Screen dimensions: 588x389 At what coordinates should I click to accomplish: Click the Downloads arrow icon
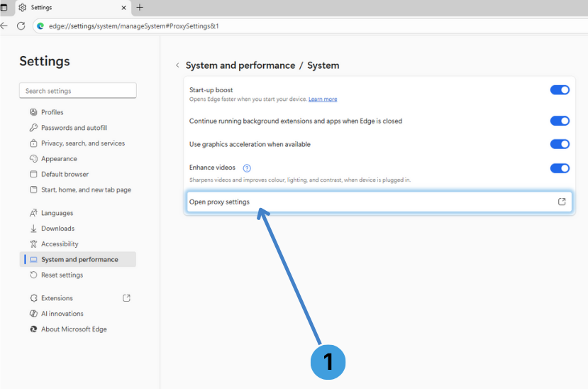click(x=33, y=228)
